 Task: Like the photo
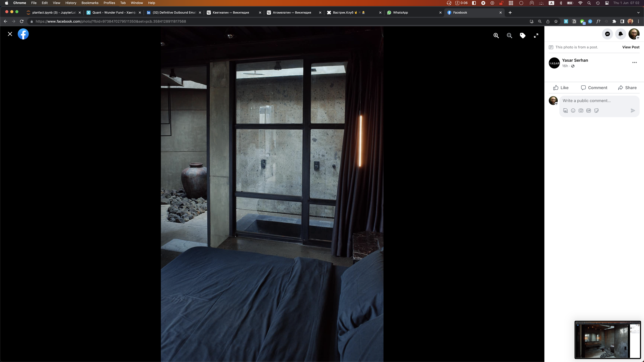click(561, 88)
